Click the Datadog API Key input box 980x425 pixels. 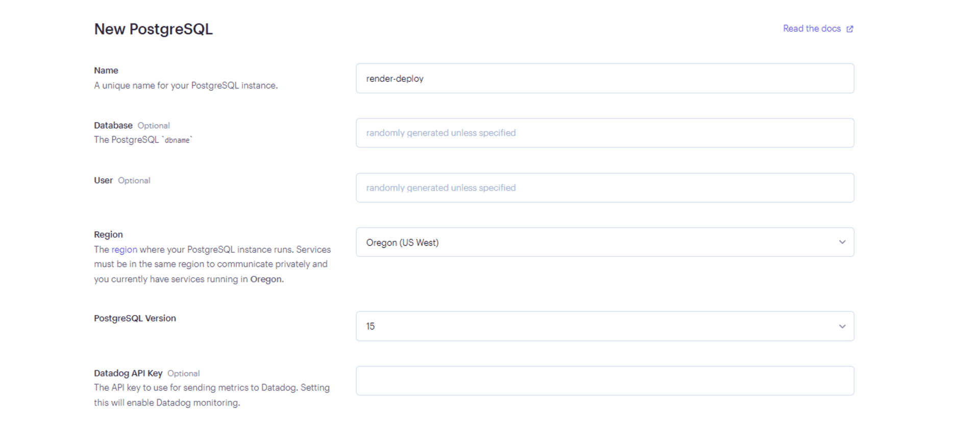pyautogui.click(x=604, y=381)
